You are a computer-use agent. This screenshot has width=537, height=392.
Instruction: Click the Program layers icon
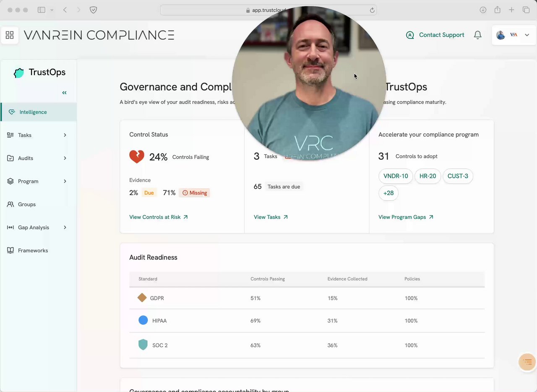10,181
